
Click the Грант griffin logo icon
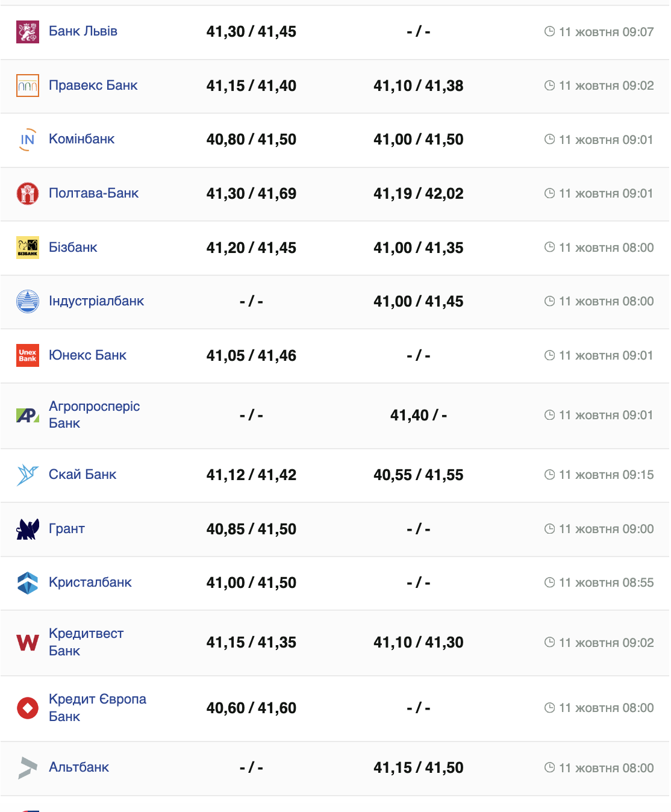click(28, 529)
